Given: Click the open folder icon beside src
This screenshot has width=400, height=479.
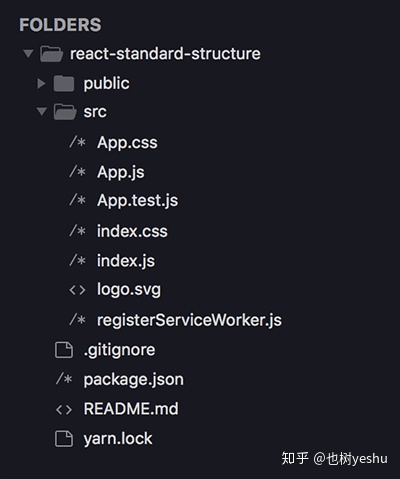Looking at the screenshot, I should coord(65,112).
